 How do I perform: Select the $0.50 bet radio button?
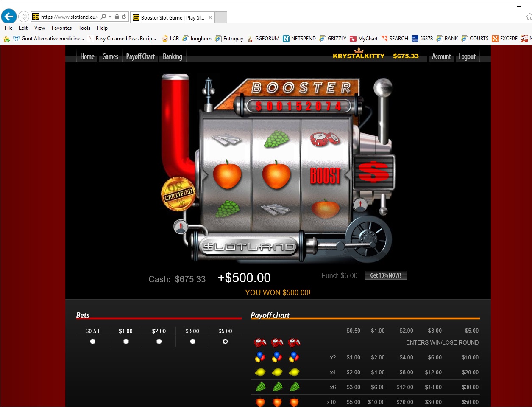(92, 342)
